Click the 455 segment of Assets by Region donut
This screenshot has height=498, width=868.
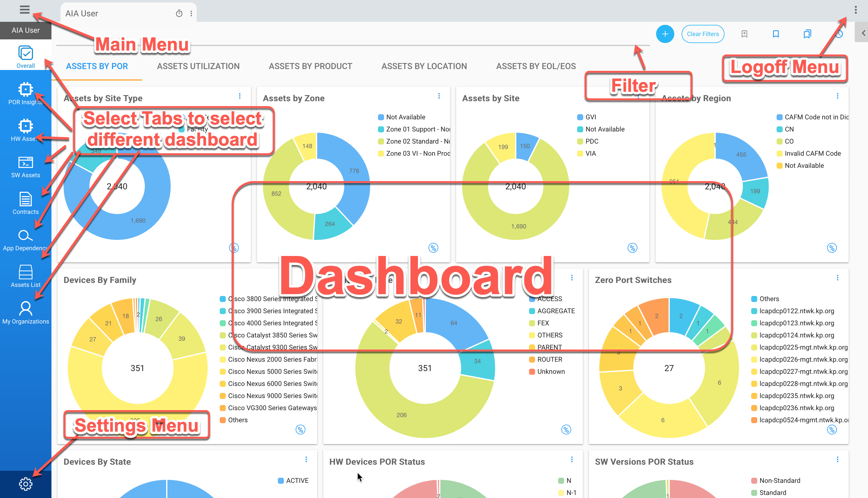(x=741, y=154)
